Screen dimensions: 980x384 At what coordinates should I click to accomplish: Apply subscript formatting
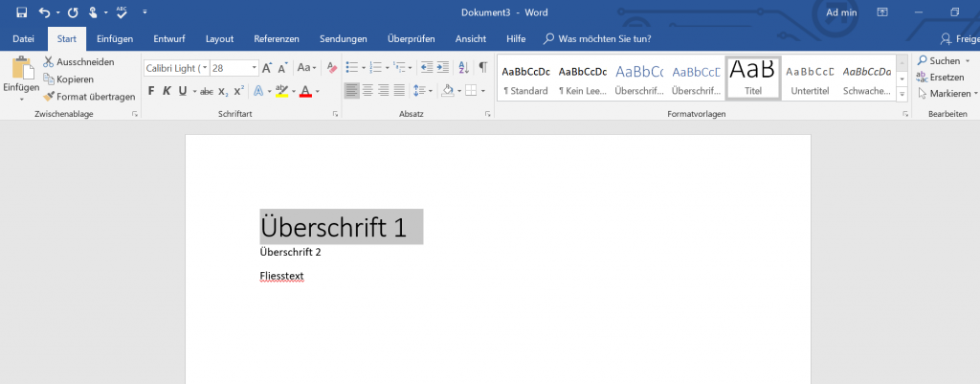point(223,91)
